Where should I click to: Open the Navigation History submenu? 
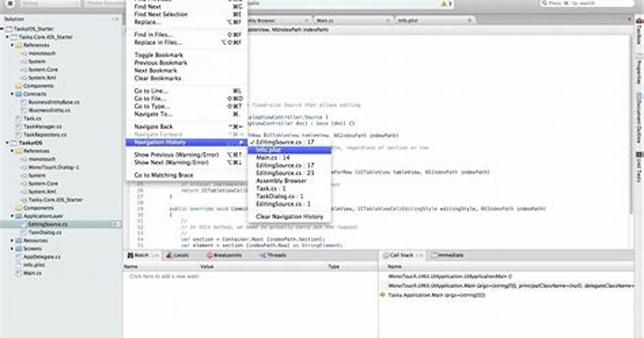pyautogui.click(x=188, y=143)
